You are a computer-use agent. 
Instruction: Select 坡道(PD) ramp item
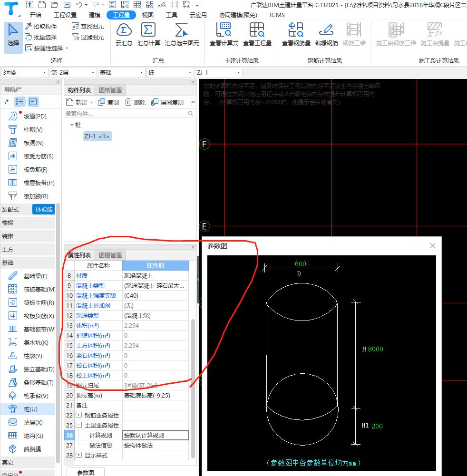(28, 117)
